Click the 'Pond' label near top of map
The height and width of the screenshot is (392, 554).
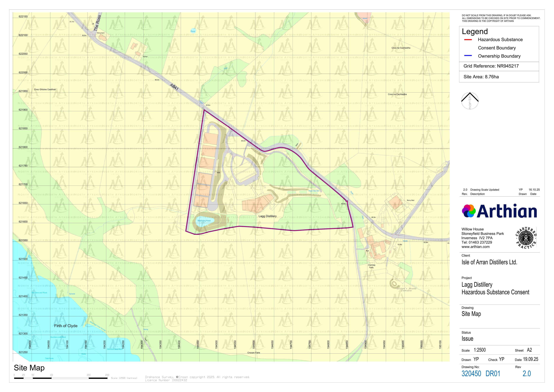193,31
